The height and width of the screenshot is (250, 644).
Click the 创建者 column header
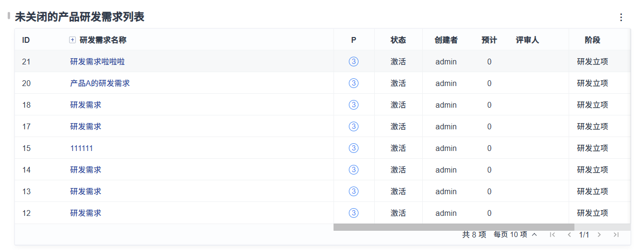tap(446, 40)
